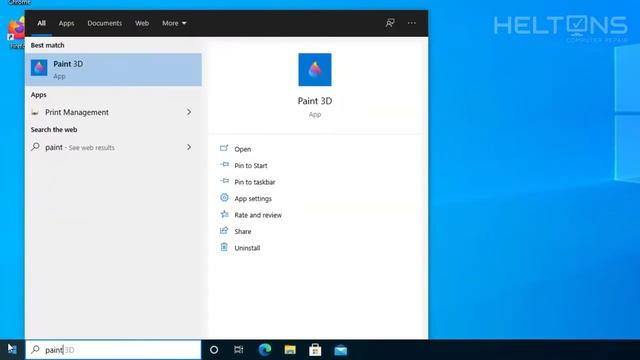Open the Mail app from the taskbar
640x360 pixels.
point(340,350)
